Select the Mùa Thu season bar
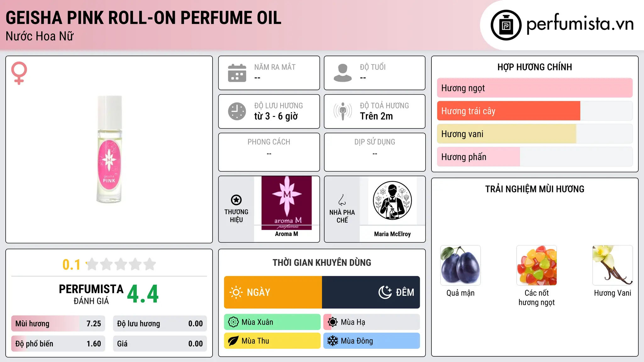Screen dimensions: 644x362 [x=272, y=341]
